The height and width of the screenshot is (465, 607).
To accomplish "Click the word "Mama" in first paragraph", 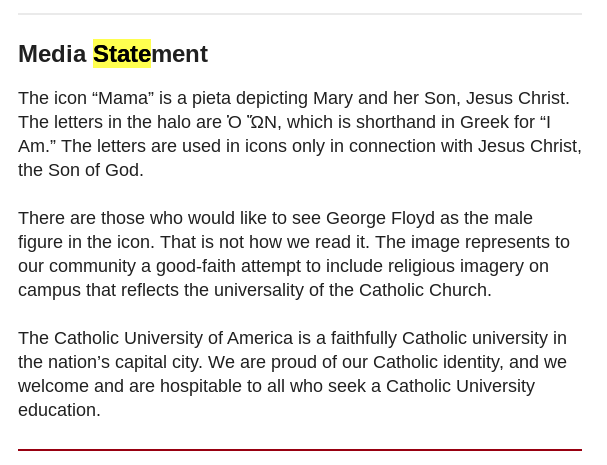I will 123,98.
